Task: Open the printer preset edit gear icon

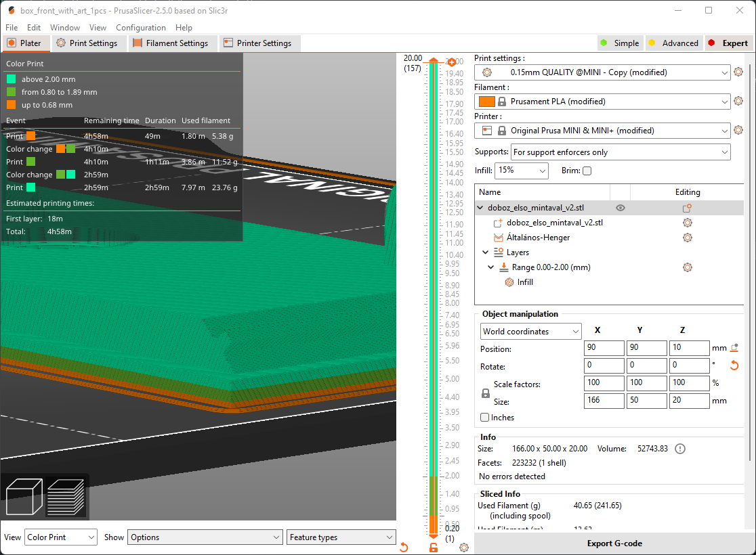Action: click(738, 130)
